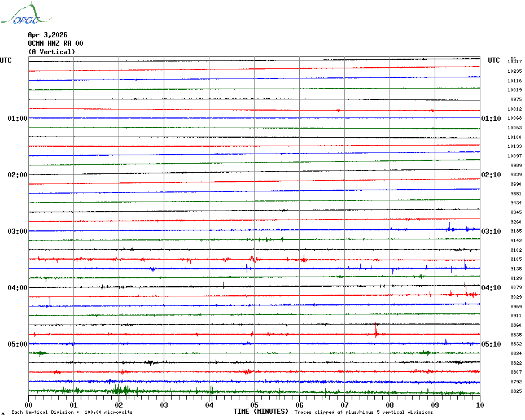525x420 pixels.
Task: Click the DC value "9839"
Action: (x=516, y=174)
